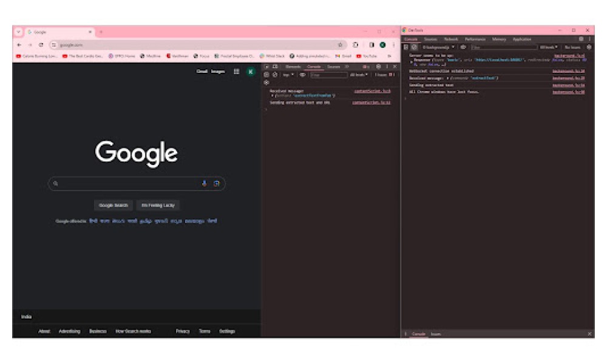Search by image with Google Lens icon
This screenshot has width=607, height=364.
[x=217, y=183]
